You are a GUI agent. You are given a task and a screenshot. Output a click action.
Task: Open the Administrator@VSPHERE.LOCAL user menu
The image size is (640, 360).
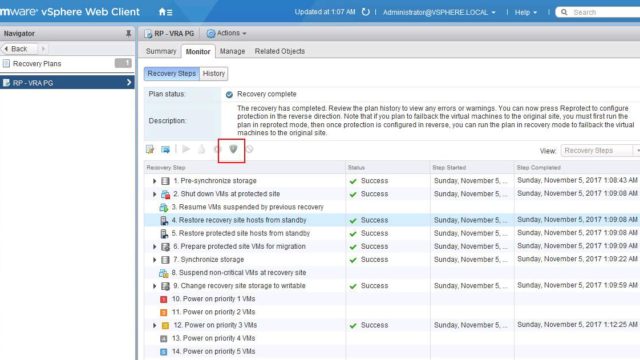pyautogui.click(x=439, y=12)
